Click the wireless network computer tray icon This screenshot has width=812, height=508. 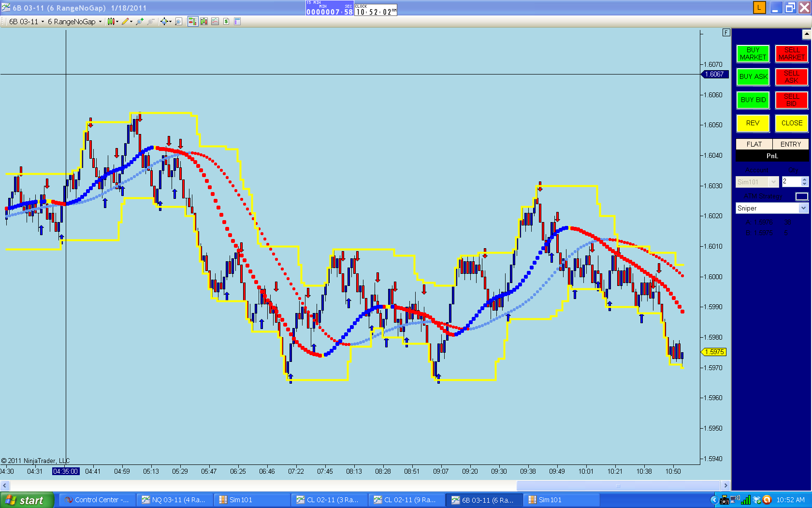[735, 500]
